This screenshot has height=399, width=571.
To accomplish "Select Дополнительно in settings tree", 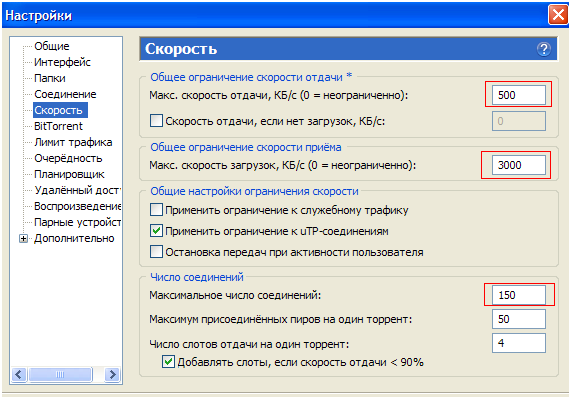I will [x=74, y=238].
